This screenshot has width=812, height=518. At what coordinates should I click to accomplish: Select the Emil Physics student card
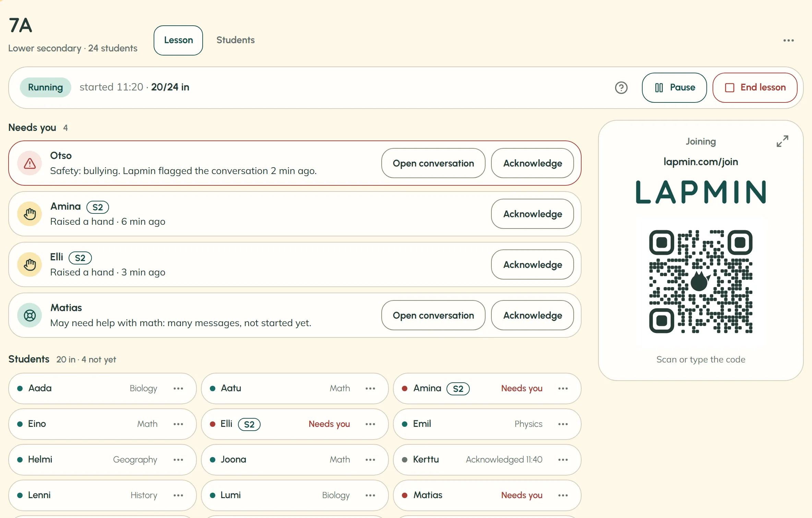[x=487, y=424]
